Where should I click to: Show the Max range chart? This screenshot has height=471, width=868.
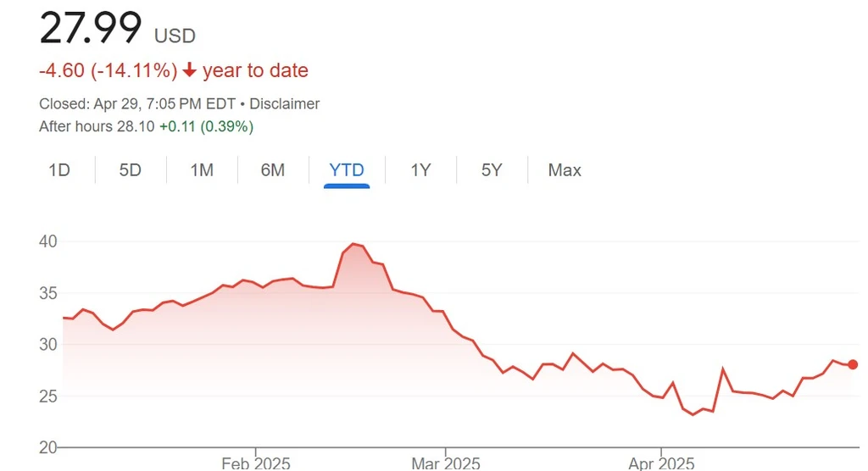pos(565,170)
